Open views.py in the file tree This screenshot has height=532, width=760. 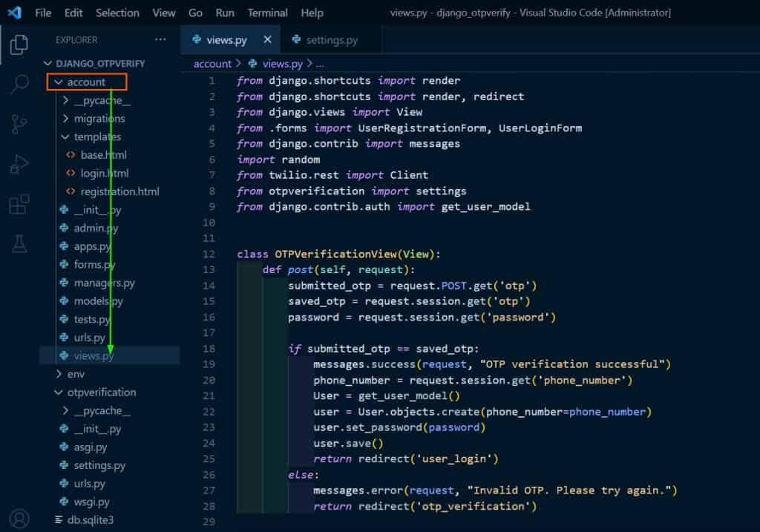coord(94,355)
